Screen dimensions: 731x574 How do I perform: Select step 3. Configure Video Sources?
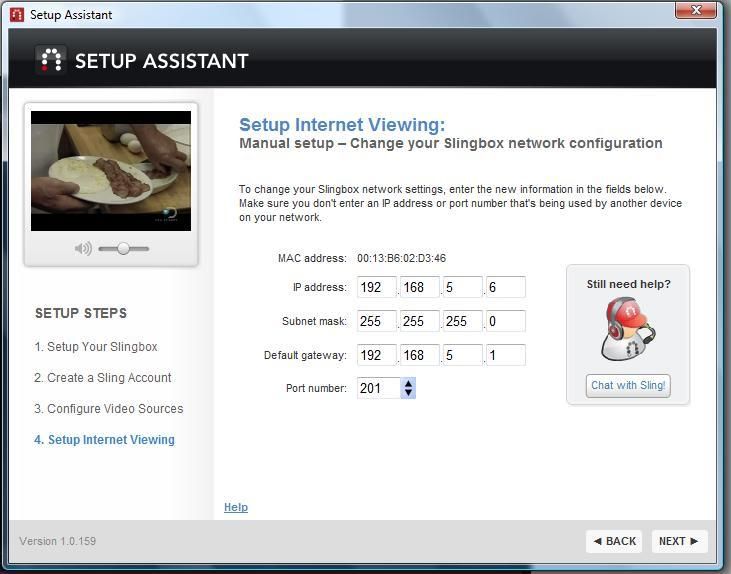click(x=109, y=409)
